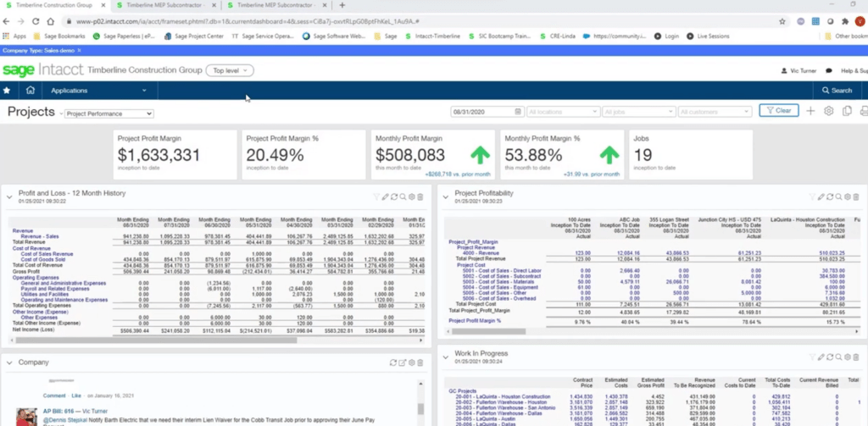Open Sage Bookmarks folder
The width and height of the screenshot is (868, 426).
click(x=60, y=36)
